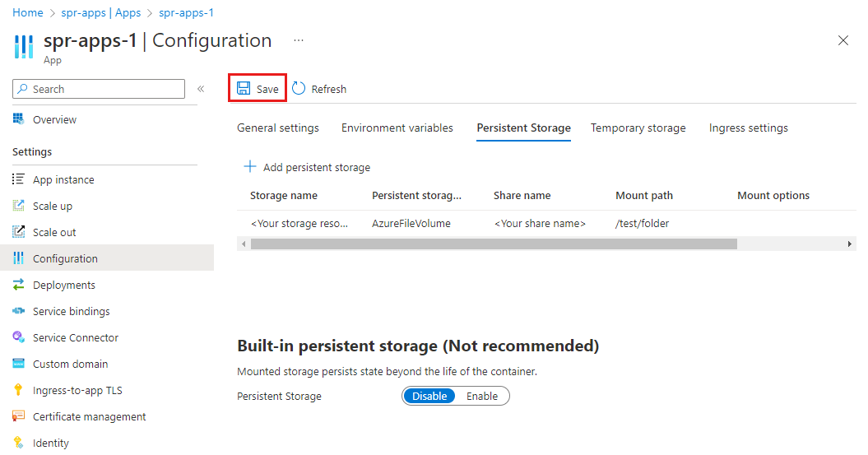Click the Deployments arrows icon

coord(19,285)
